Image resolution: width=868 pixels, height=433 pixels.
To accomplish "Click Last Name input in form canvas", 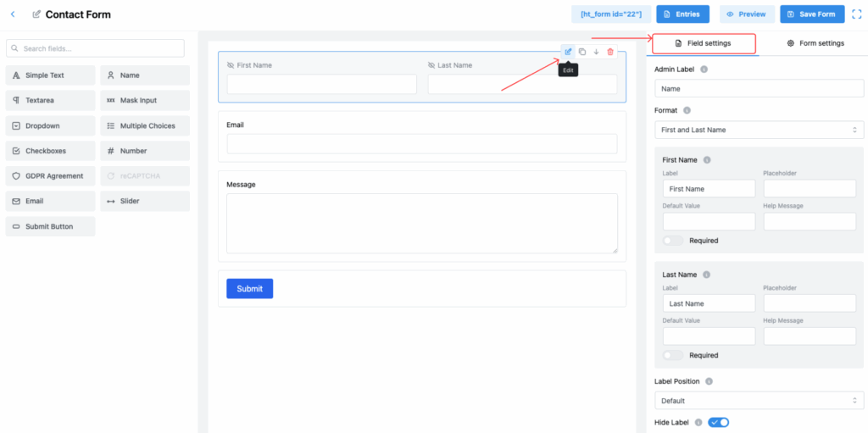I will (x=522, y=84).
